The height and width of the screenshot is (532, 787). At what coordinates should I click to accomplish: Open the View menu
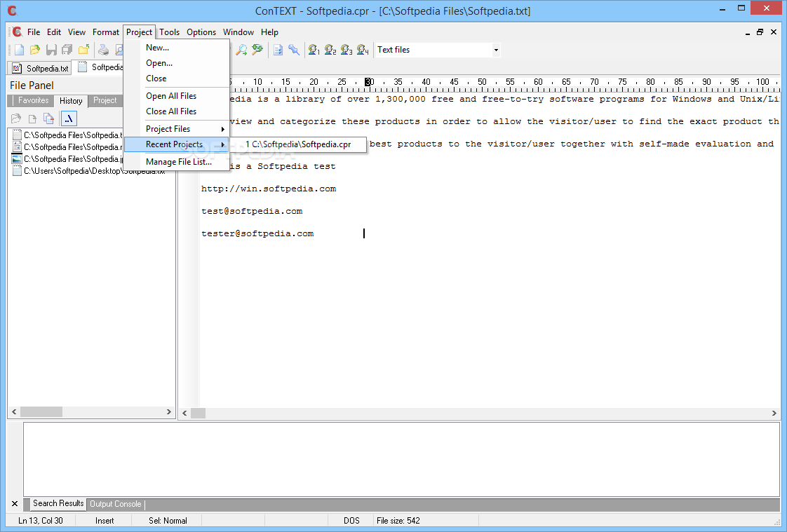pos(76,32)
